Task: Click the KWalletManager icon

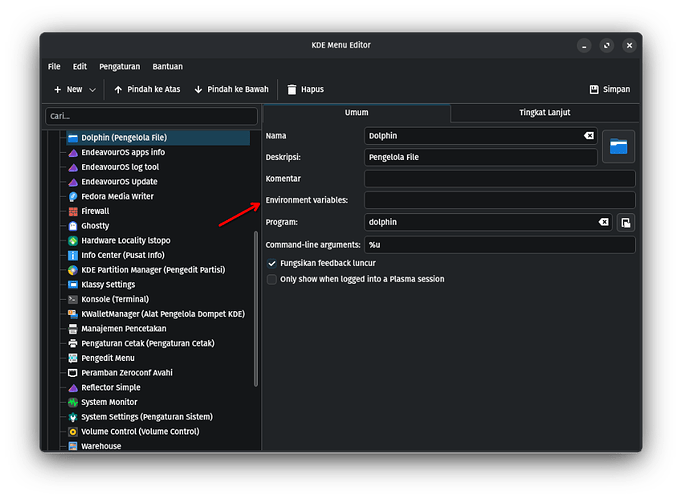Action: (73, 314)
